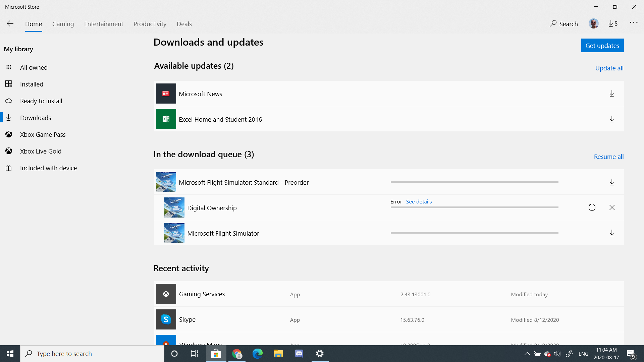This screenshot has height=362, width=644.
Task: Open the Deals tab
Action: click(x=184, y=24)
